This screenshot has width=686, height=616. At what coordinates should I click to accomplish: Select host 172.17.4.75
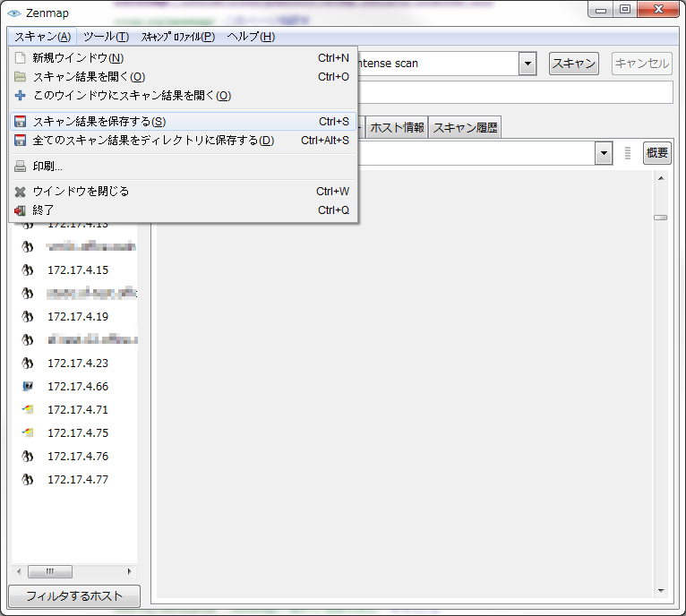pos(78,432)
